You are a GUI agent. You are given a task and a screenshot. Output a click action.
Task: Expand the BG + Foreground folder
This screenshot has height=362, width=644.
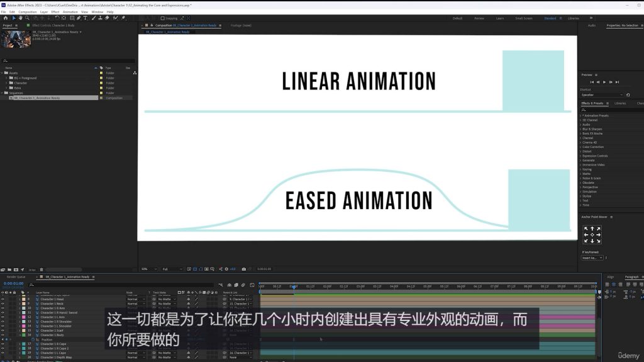coord(6,77)
